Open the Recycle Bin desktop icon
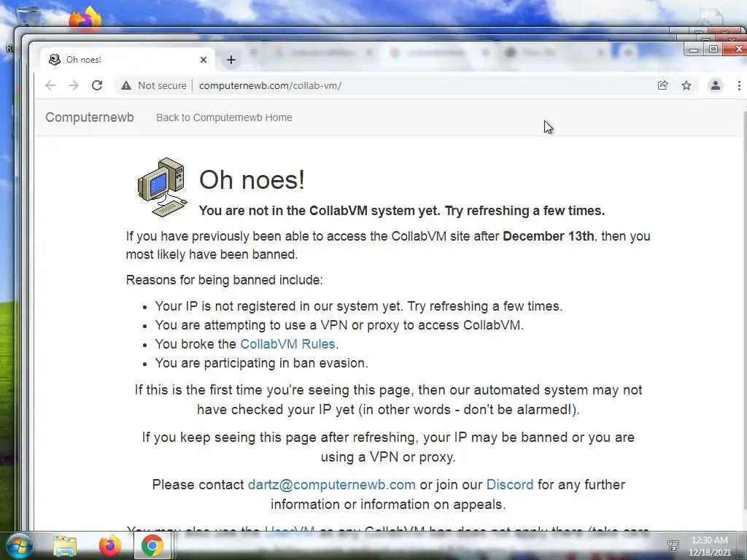The width and height of the screenshot is (747, 560). [28, 17]
